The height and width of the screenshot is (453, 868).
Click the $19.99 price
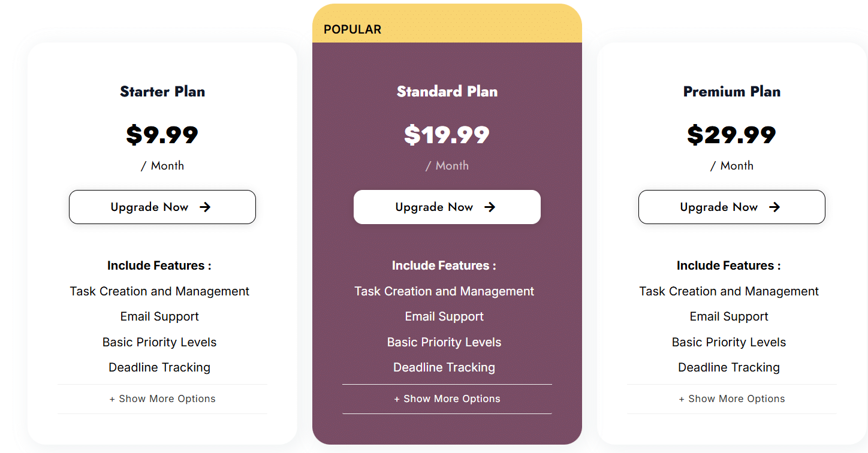coord(447,135)
